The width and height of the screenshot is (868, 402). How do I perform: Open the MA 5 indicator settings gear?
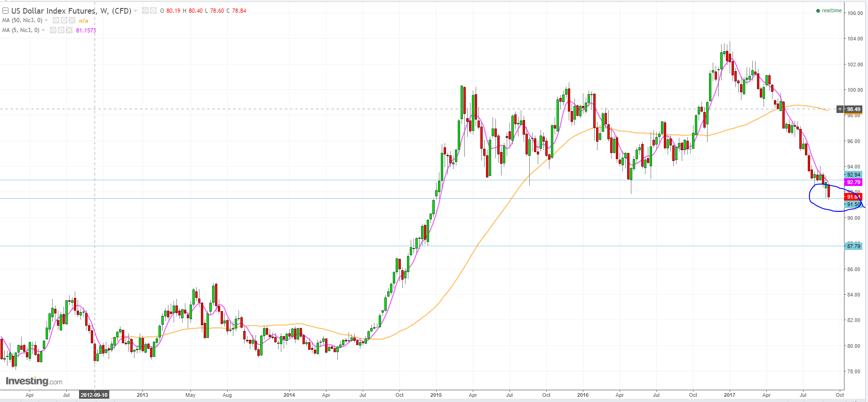[61, 30]
